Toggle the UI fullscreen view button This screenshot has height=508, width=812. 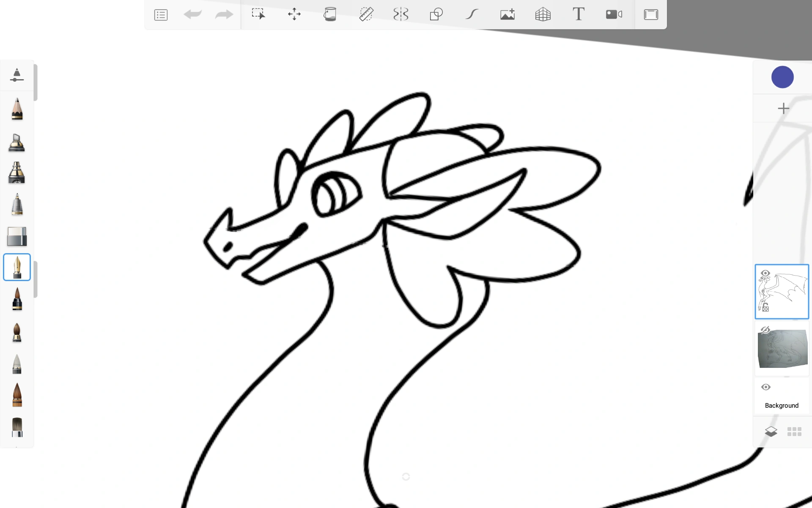[651, 14]
